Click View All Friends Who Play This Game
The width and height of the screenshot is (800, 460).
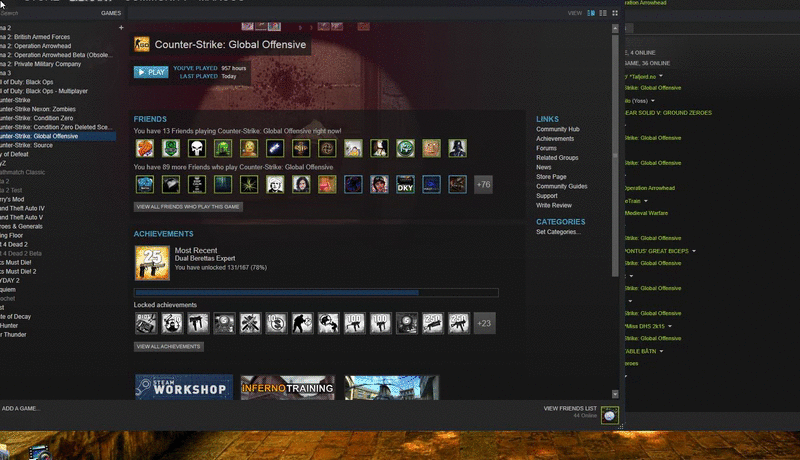(188, 207)
